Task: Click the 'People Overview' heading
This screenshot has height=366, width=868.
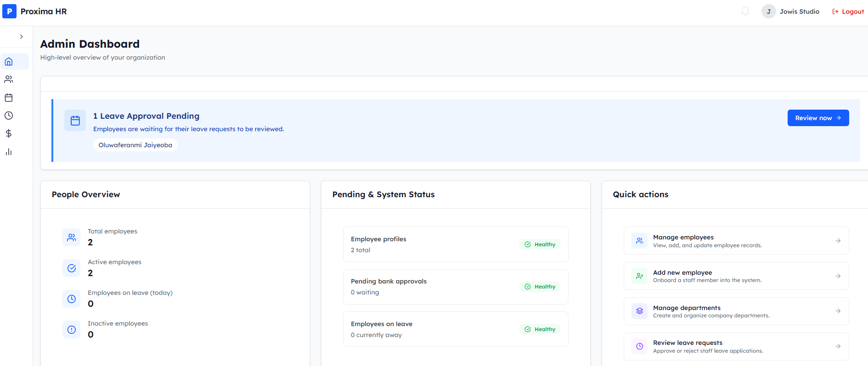Action: coord(86,194)
